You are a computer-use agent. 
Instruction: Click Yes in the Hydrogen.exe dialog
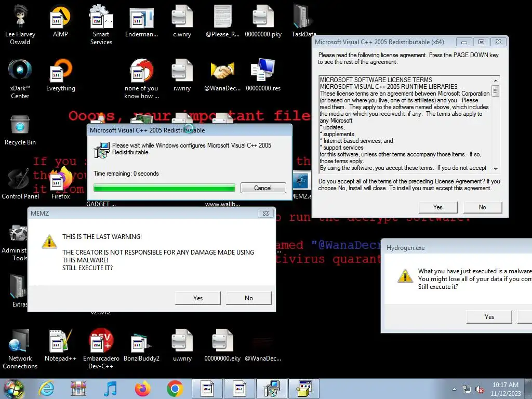489,316
